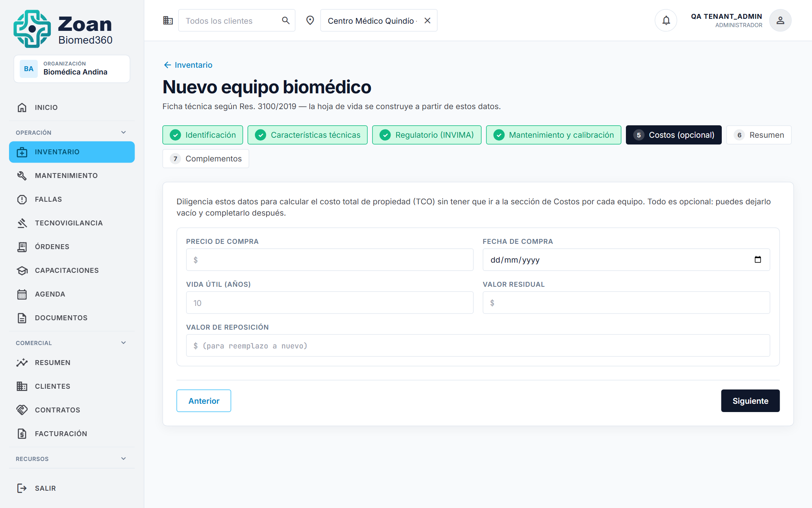This screenshot has width=812, height=508.
Task: Open Capacitaciones in the sidebar
Action: coord(72,271)
